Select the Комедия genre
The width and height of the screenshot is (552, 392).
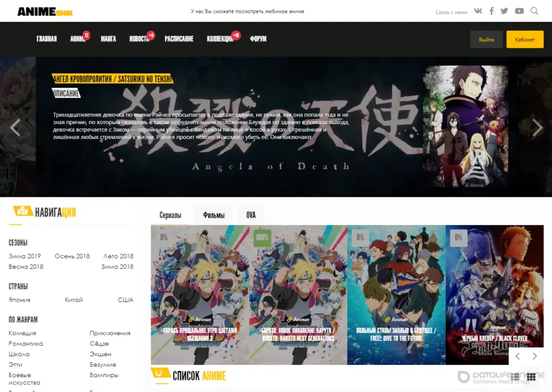pos(22,333)
